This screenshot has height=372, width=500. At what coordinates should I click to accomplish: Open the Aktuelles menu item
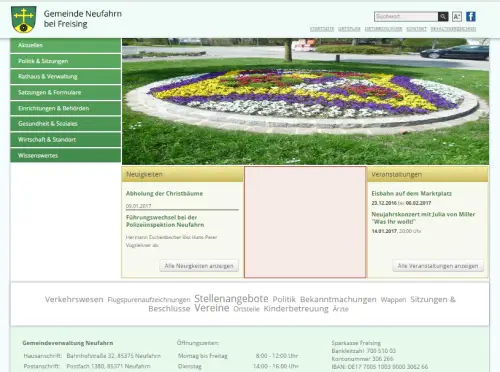[x=66, y=45]
